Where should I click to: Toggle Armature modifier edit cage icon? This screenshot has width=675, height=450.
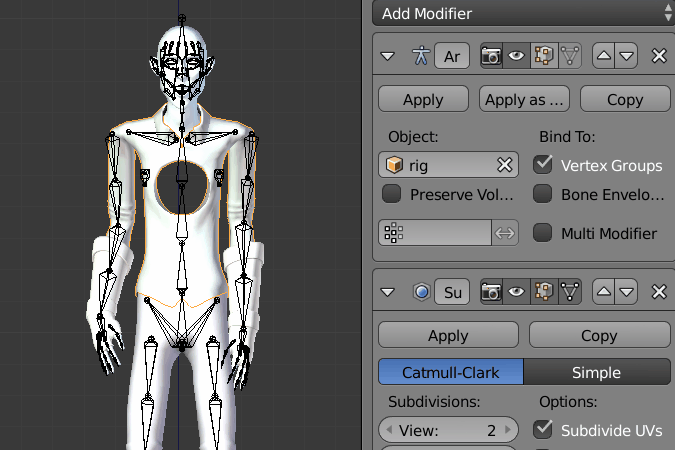click(570, 56)
